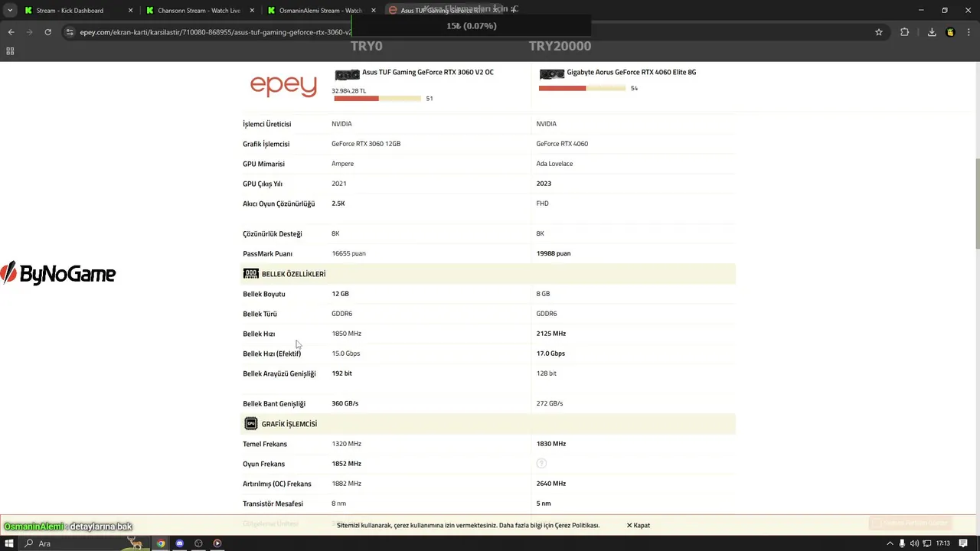This screenshot has width=980, height=551.
Task: Click the GeForce RTX 3060 12GB value
Action: coord(366,144)
